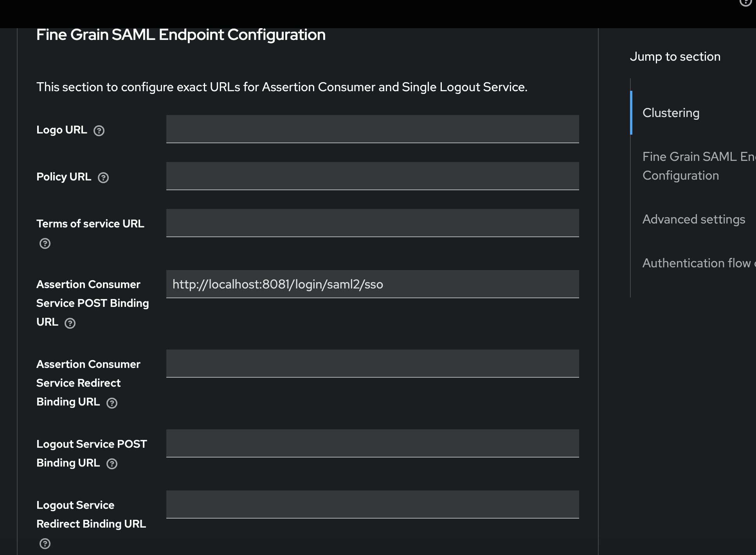Click the Terms of service URL field

[x=372, y=223]
